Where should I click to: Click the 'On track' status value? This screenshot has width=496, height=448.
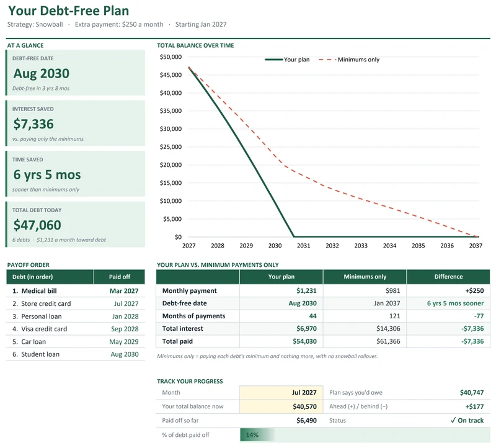pyautogui.click(x=467, y=421)
